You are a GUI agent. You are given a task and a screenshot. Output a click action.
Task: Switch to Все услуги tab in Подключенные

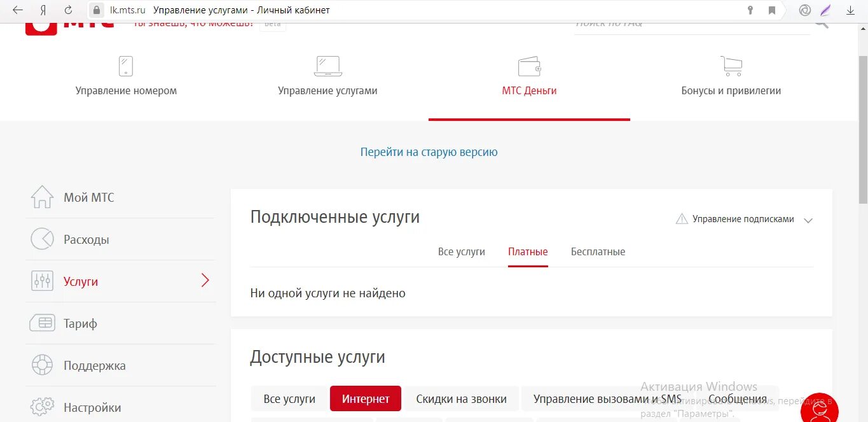click(x=462, y=252)
